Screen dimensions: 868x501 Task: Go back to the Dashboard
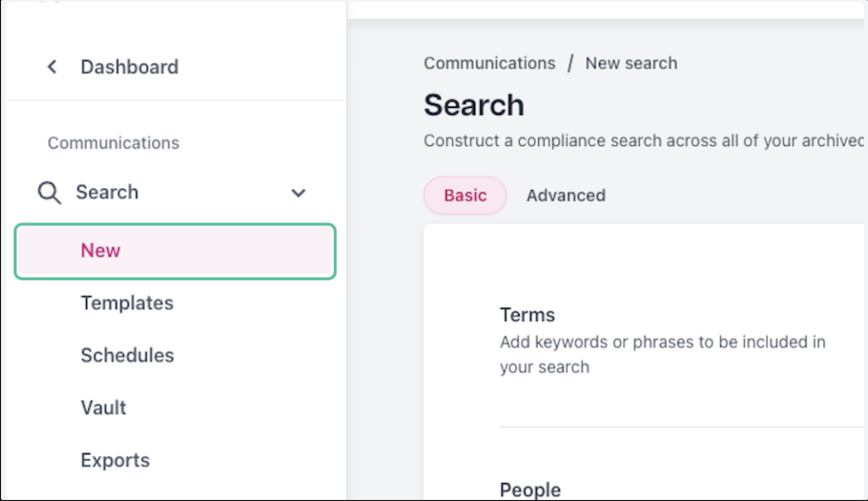click(129, 67)
